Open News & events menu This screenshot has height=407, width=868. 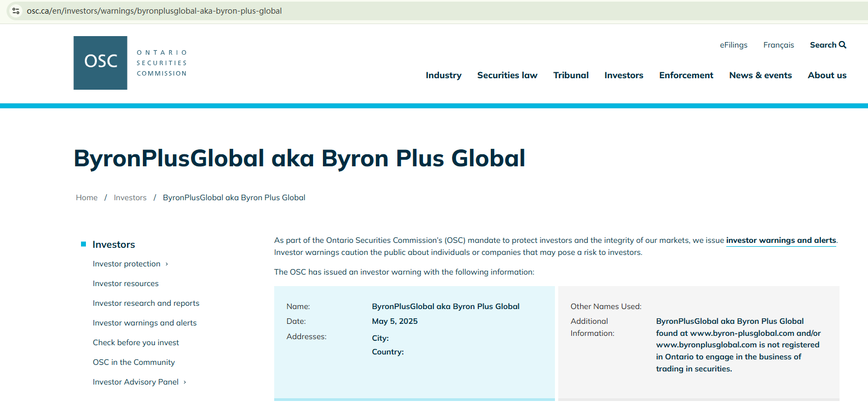tap(760, 75)
